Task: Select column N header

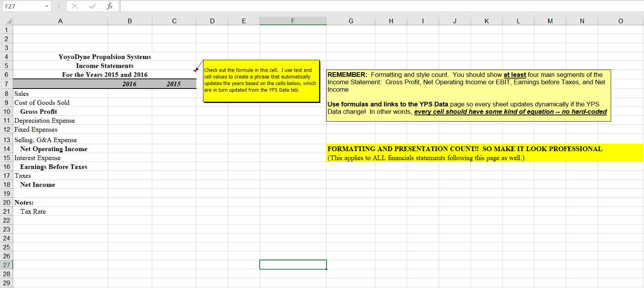Action: pyautogui.click(x=582, y=21)
